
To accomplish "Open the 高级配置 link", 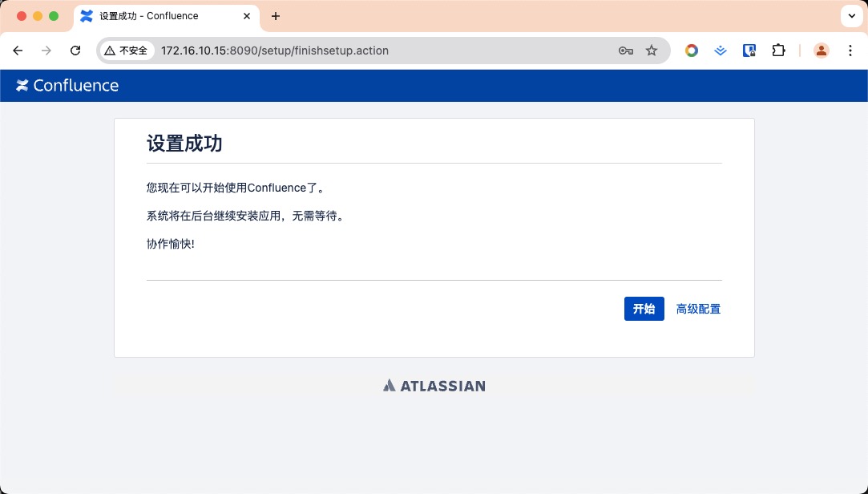I will [x=698, y=309].
